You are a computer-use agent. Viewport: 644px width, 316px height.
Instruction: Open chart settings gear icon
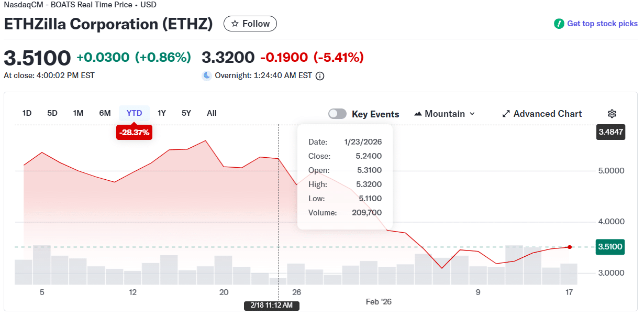click(612, 114)
